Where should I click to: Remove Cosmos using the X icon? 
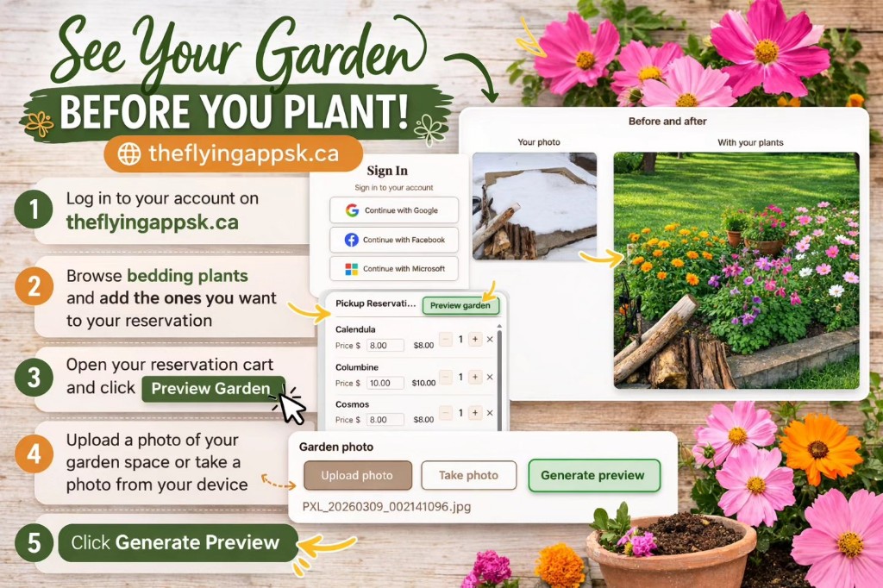pyautogui.click(x=490, y=413)
